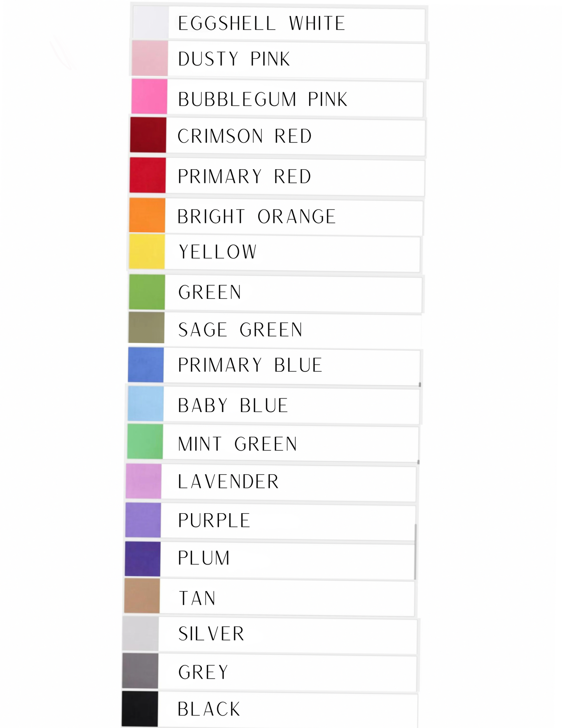Click the Baby Blue swatch
562x728 pixels.
pos(145,403)
